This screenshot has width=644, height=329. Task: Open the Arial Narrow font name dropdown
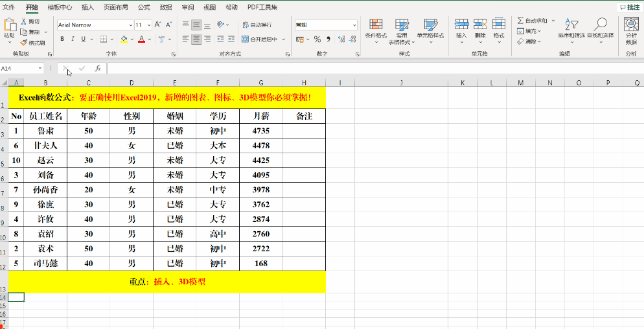click(131, 25)
